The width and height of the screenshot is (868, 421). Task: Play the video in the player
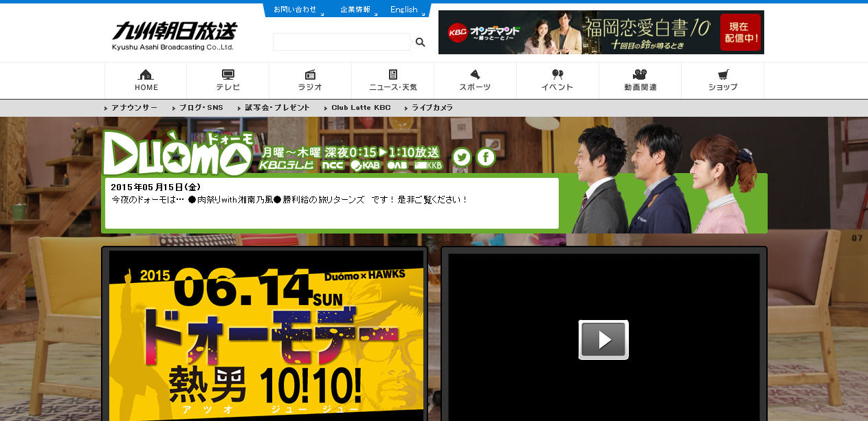click(603, 339)
